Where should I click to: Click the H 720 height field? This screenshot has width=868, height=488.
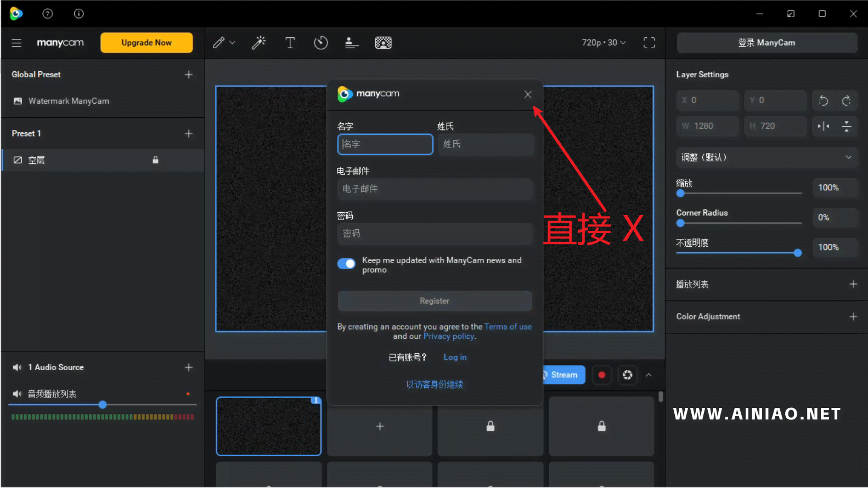pyautogui.click(x=775, y=126)
